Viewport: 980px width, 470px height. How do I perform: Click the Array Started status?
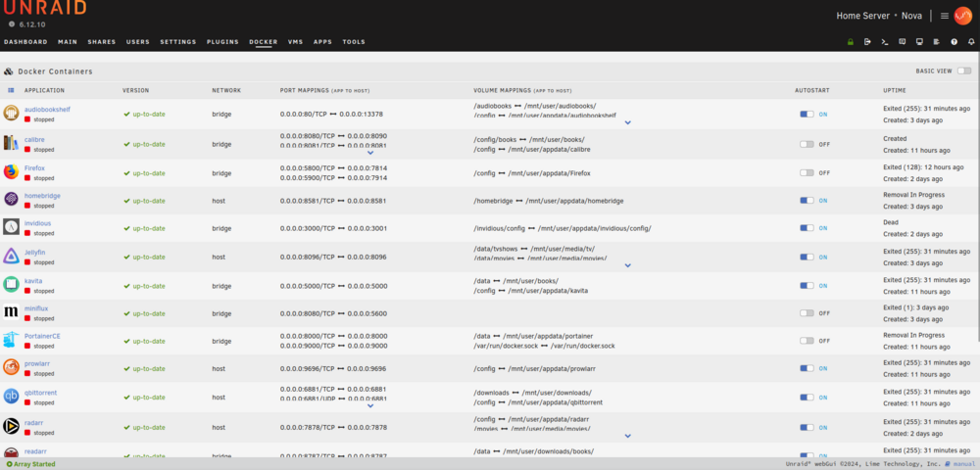click(x=30, y=464)
